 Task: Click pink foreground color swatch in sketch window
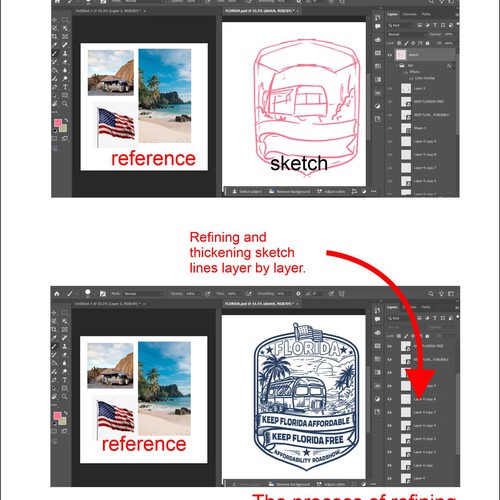point(58,123)
